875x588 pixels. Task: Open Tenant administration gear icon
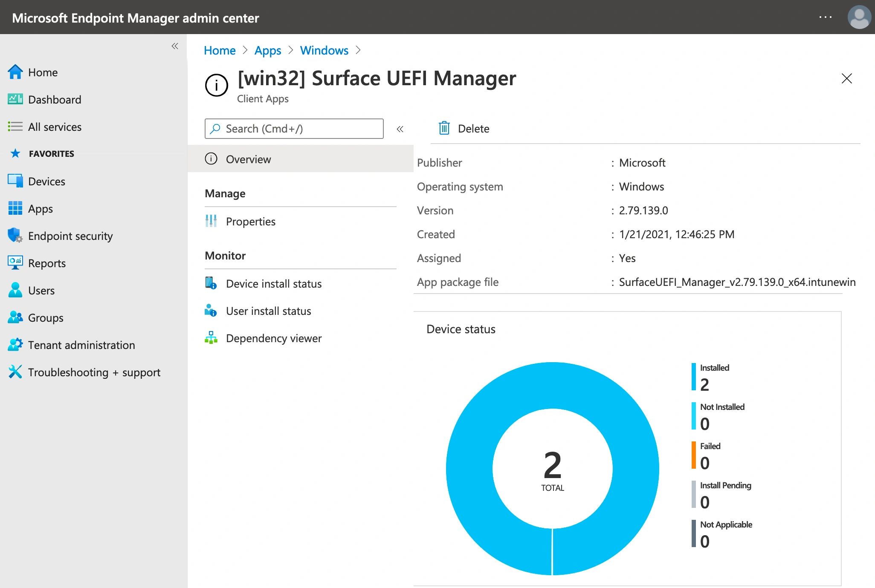pyautogui.click(x=15, y=344)
